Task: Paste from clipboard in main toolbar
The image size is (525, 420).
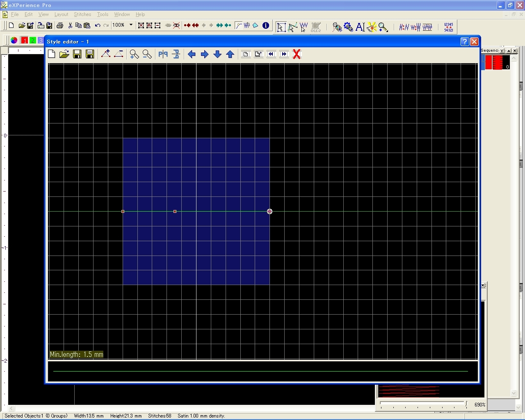Action: [87, 25]
